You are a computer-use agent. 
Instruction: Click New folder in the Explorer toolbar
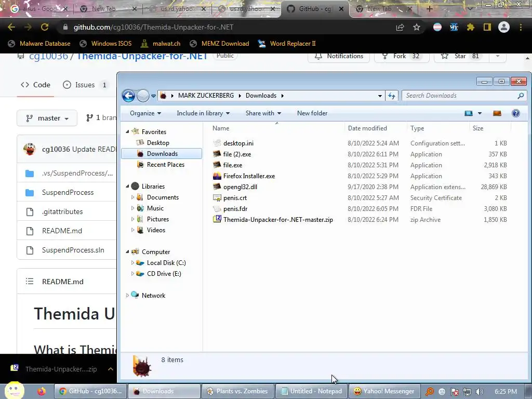[312, 113]
